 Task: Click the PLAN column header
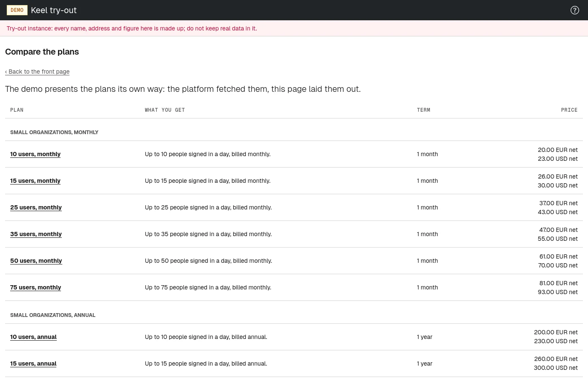pyautogui.click(x=17, y=110)
